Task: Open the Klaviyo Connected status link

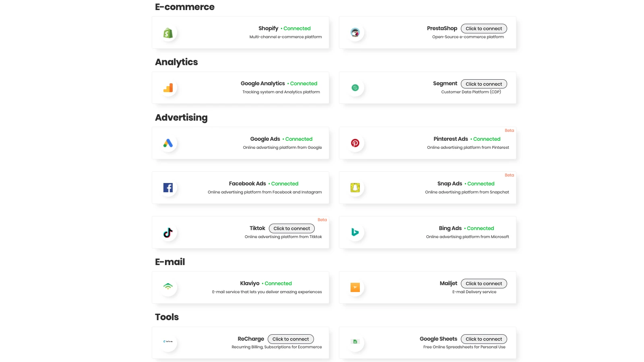Action: [278, 284]
